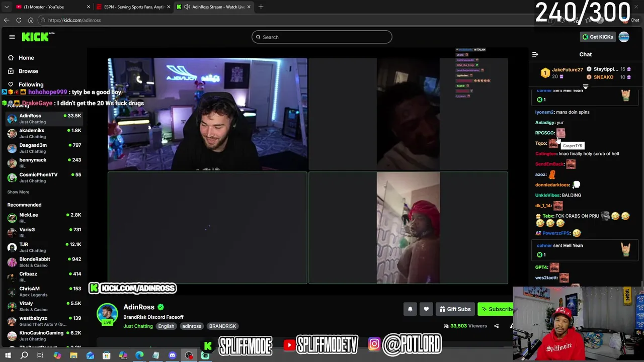Open Discord from taskbar

coord(173,355)
